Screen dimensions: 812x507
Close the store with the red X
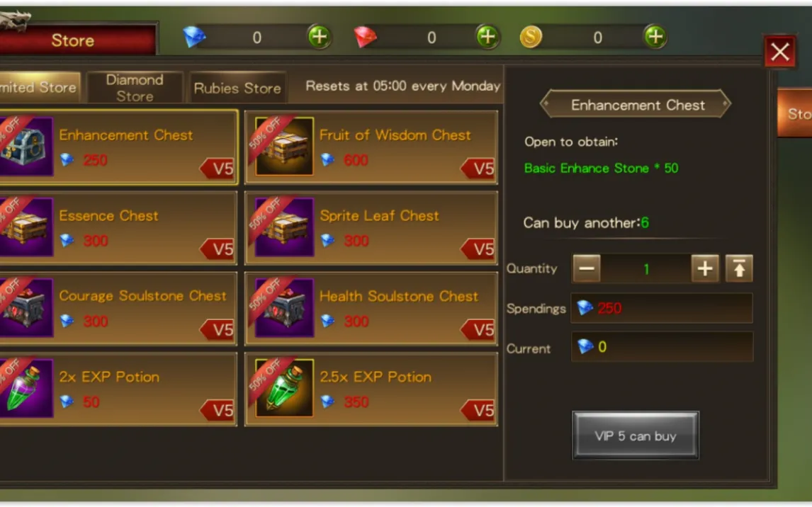pos(780,51)
